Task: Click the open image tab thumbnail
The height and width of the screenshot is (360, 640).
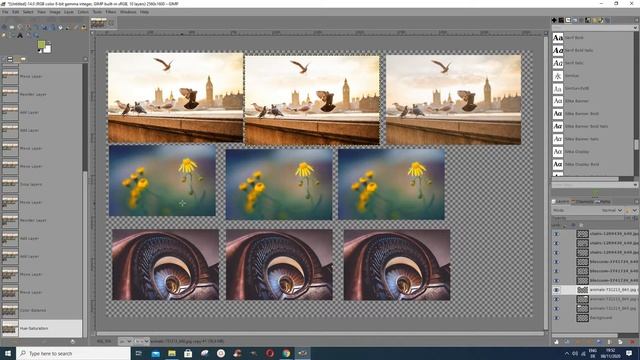Action: [x=98, y=23]
